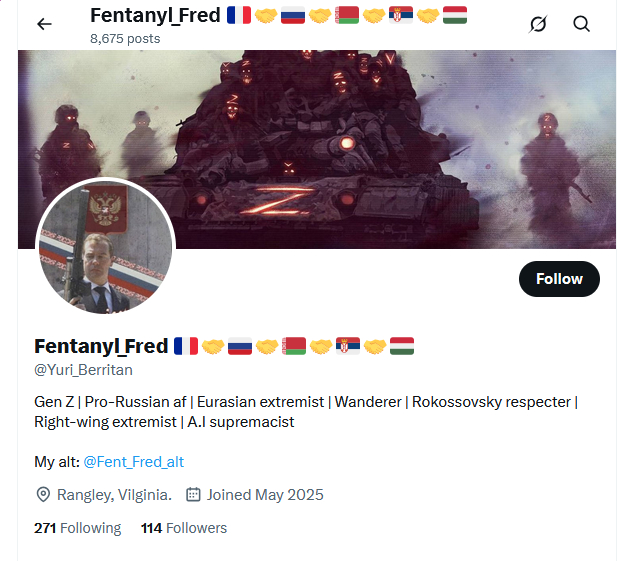
Task: Click the Hungarian flag in header title
Action: tap(455, 15)
